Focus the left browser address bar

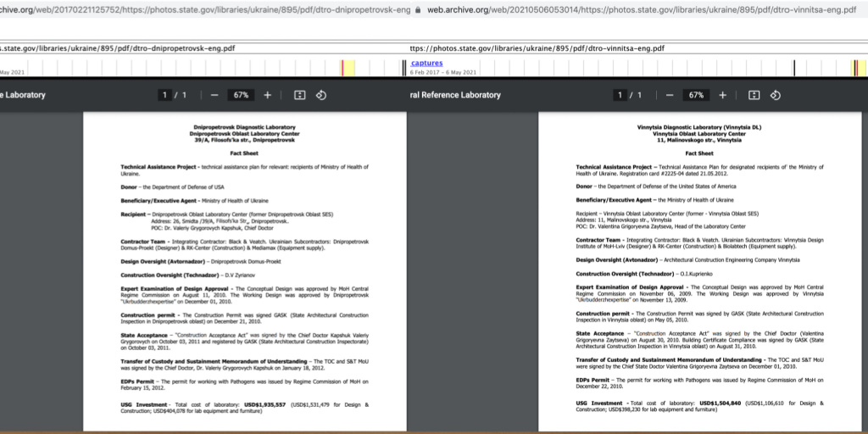pyautogui.click(x=203, y=9)
